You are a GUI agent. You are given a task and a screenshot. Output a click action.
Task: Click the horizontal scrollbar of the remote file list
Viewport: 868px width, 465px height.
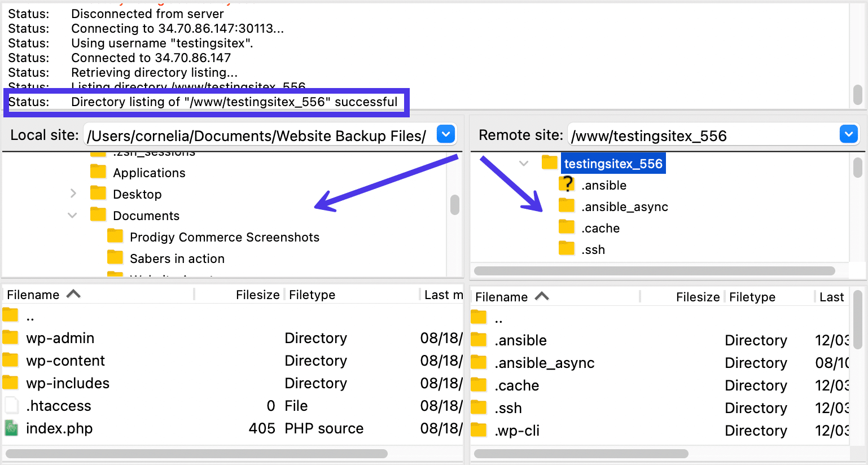tap(581, 453)
